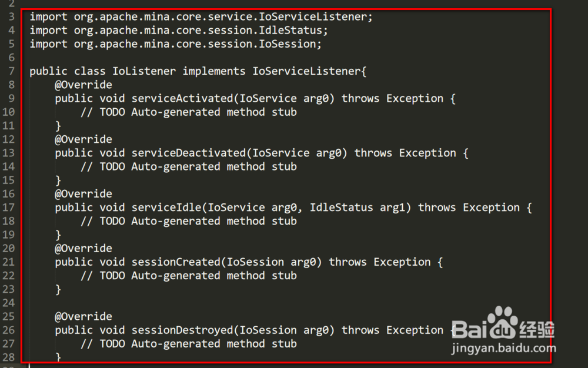Image resolution: width=588 pixels, height=368 pixels.
Task: Click IdleStatus arg1 parameter in serviceIdle
Action: (358, 208)
